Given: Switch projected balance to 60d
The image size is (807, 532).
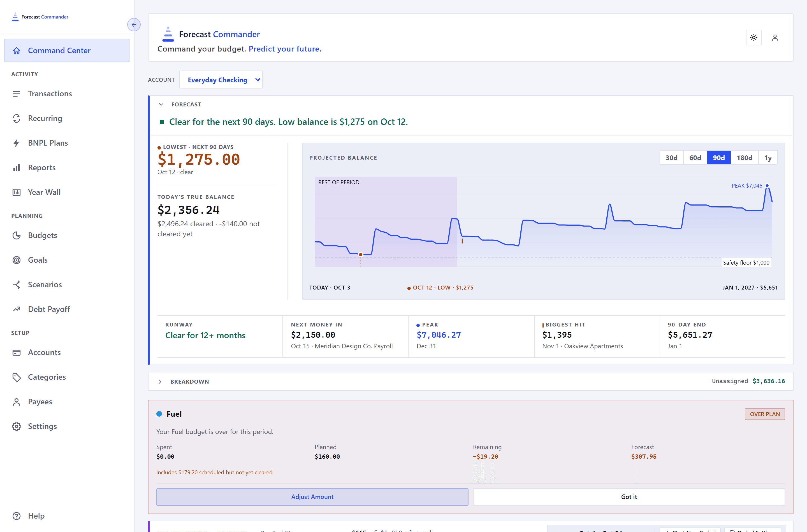Looking at the screenshot, I should tap(695, 158).
